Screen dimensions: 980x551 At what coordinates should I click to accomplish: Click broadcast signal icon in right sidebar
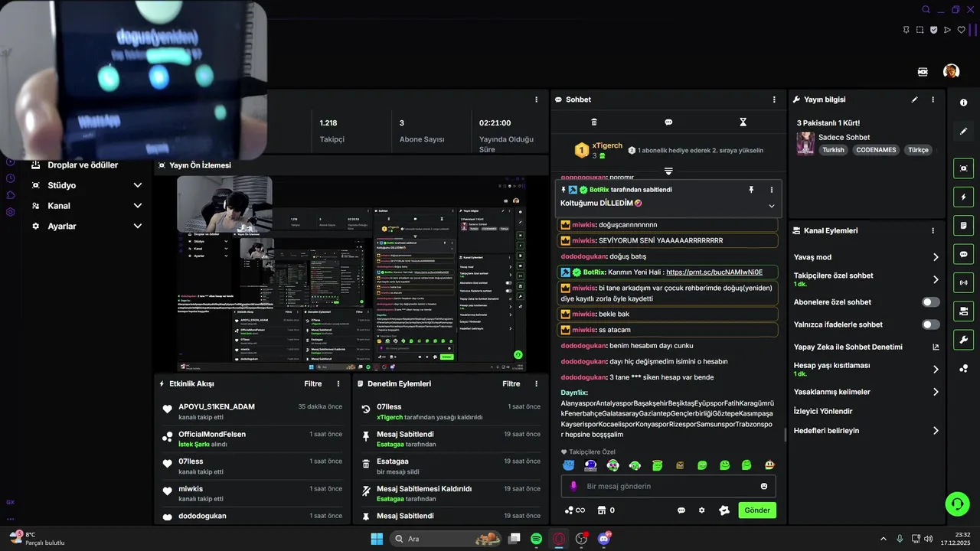[963, 282]
